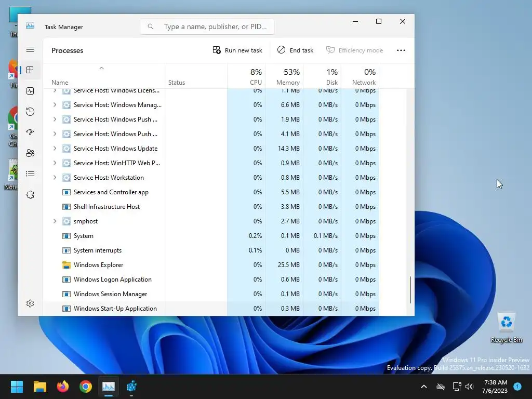Viewport: 532px width, 399px height.
Task: Click the System process icon
Action: [x=66, y=236]
